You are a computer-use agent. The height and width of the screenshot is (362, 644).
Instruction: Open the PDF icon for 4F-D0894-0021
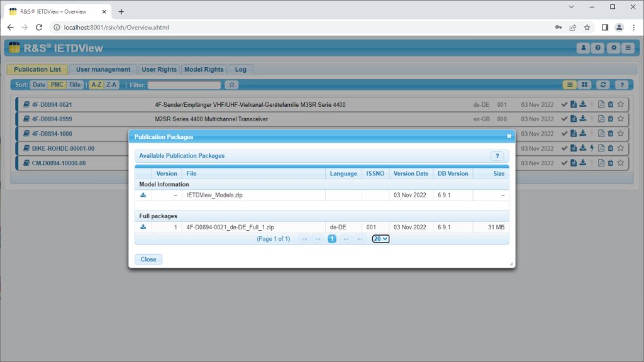tap(601, 104)
